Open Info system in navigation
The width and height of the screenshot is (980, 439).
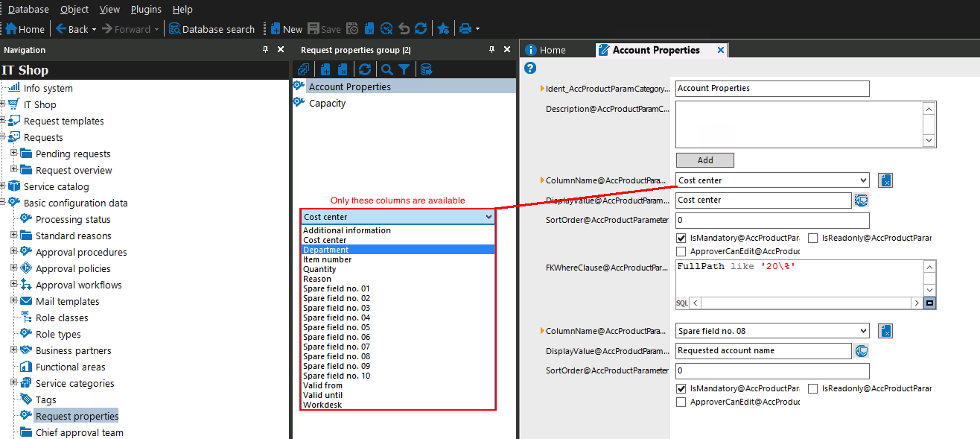pyautogui.click(x=48, y=88)
